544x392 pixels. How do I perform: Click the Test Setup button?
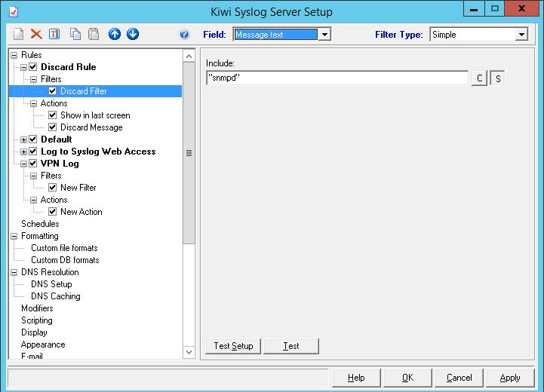(x=233, y=346)
